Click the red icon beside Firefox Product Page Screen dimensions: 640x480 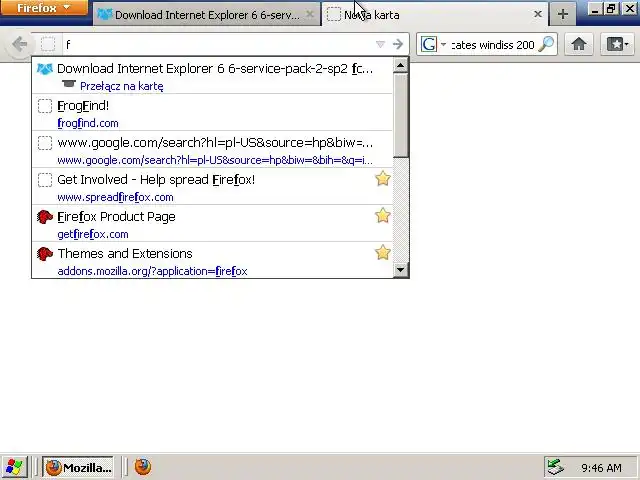[x=45, y=217]
